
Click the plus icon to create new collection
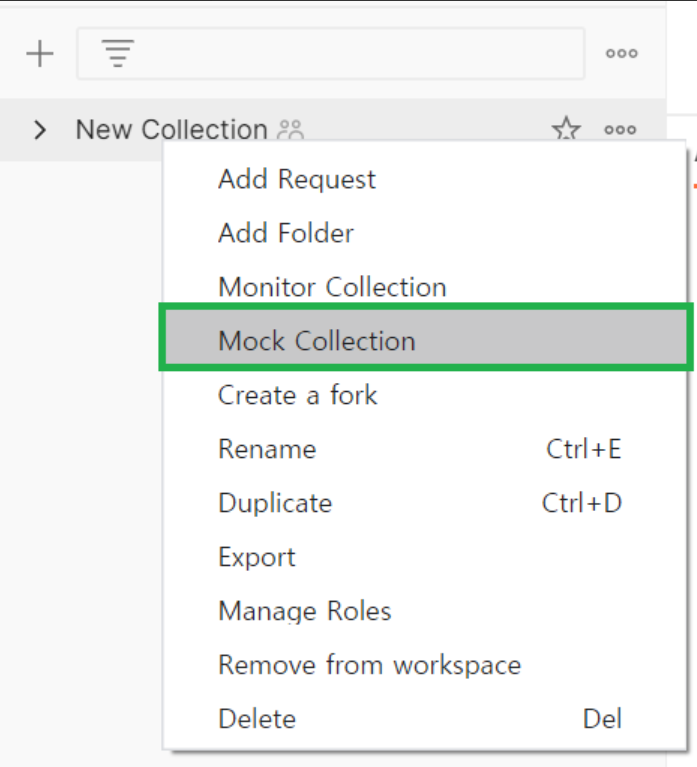coord(40,53)
